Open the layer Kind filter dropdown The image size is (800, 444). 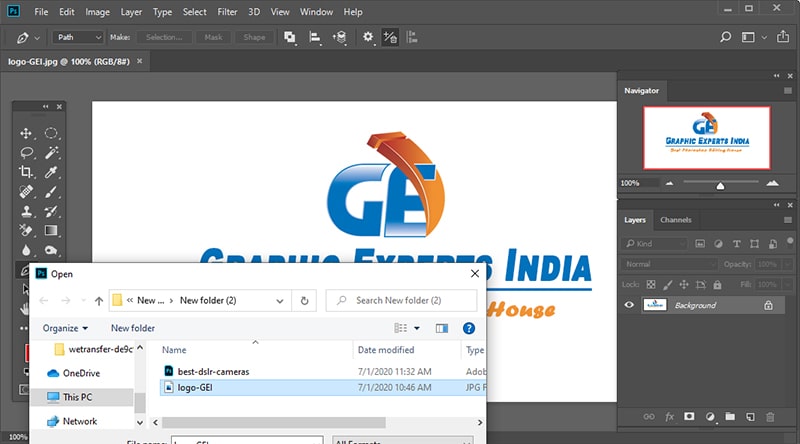point(655,244)
